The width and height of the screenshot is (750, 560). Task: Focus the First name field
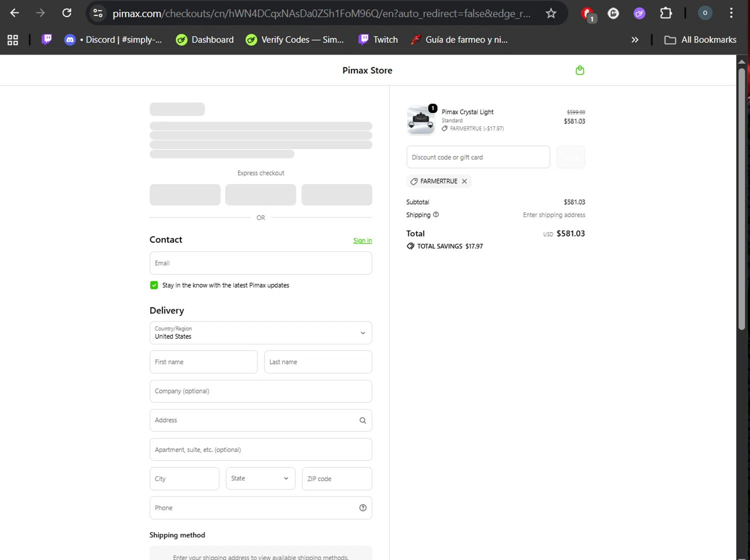(x=203, y=362)
